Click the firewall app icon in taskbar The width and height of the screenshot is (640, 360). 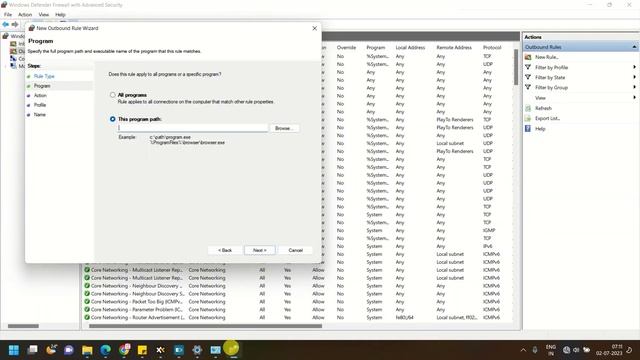(x=232, y=349)
